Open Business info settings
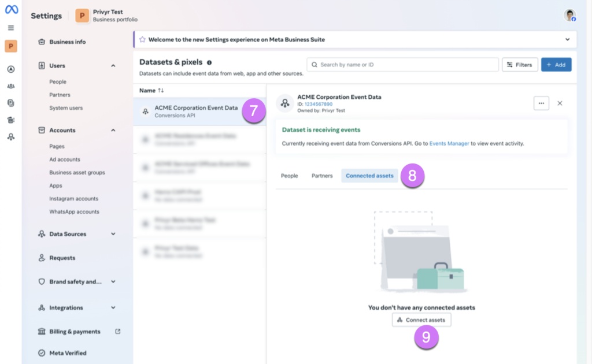The height and width of the screenshot is (364, 592). coord(68,42)
